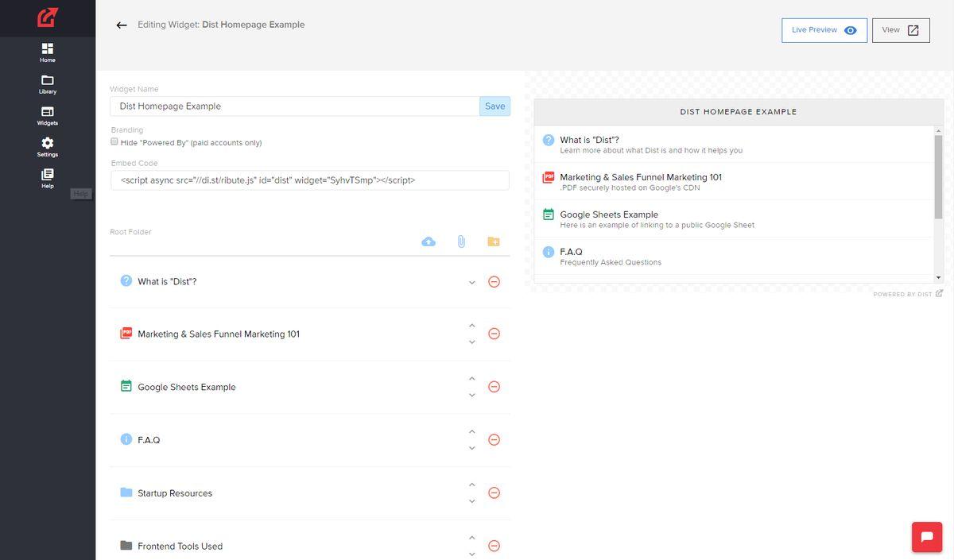
Task: Move Google Sheets Example up
Action: click(x=472, y=379)
